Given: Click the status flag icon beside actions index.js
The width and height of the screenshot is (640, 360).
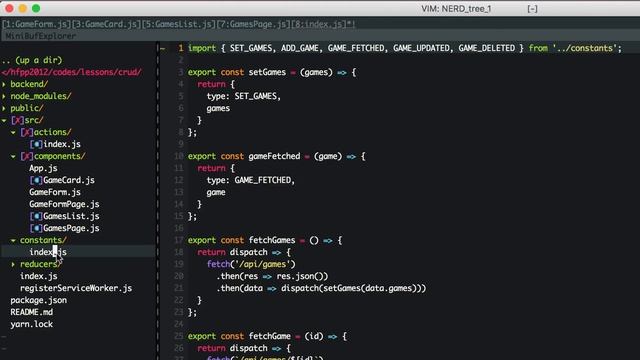Looking at the screenshot, I should tap(36, 144).
